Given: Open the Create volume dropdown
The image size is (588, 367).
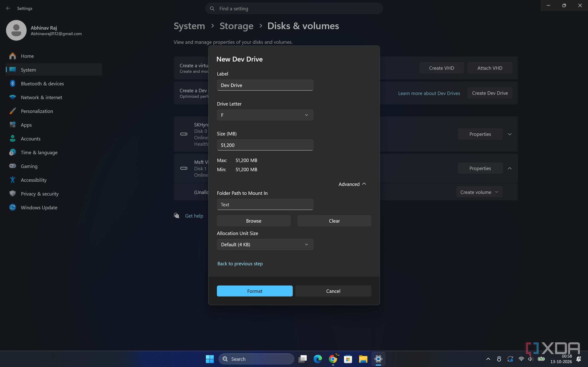Looking at the screenshot, I should pyautogui.click(x=479, y=192).
